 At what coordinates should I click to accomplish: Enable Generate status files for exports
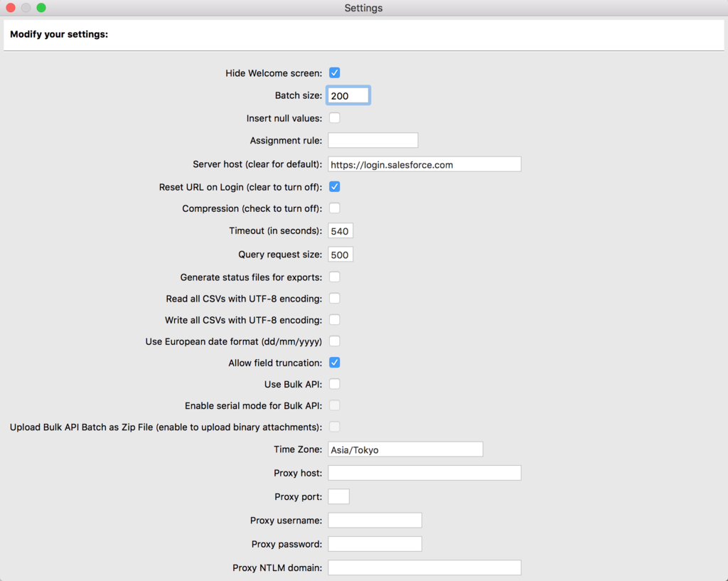tap(334, 277)
